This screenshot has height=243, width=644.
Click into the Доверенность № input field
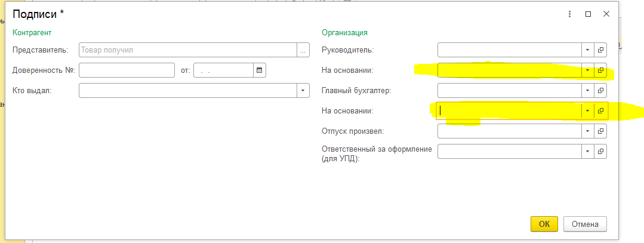[x=126, y=70]
